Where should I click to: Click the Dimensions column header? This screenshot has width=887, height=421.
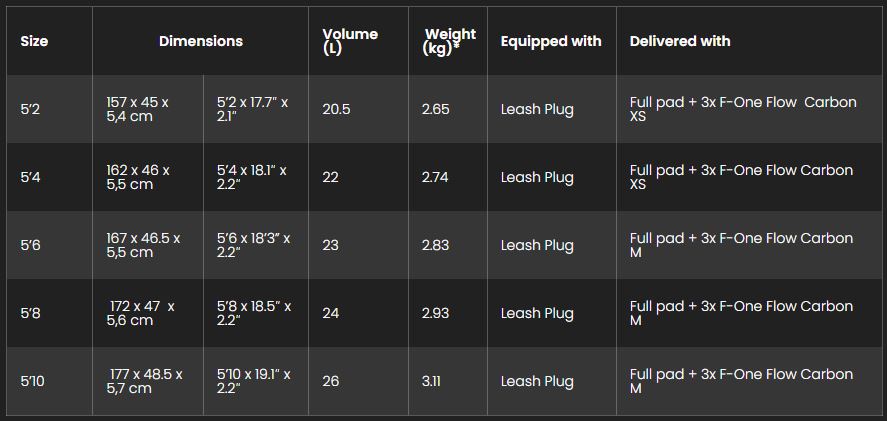coord(200,41)
